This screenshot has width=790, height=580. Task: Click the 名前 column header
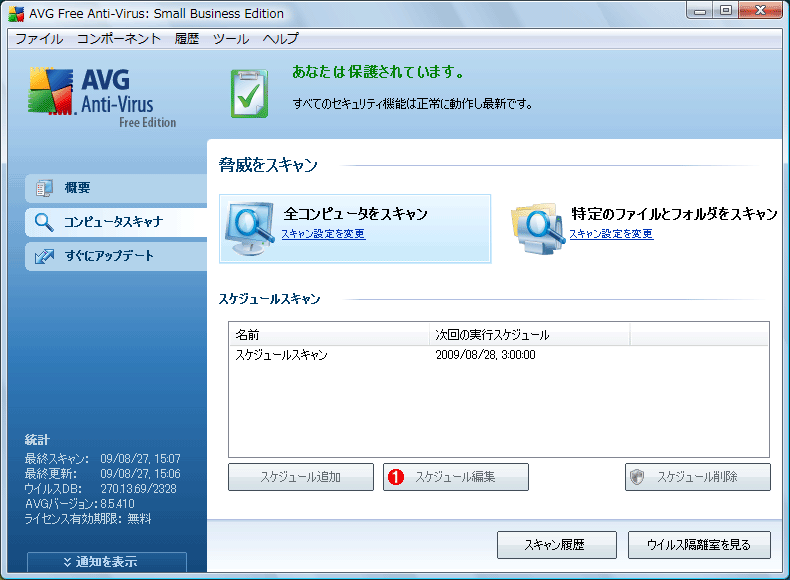(x=330, y=335)
